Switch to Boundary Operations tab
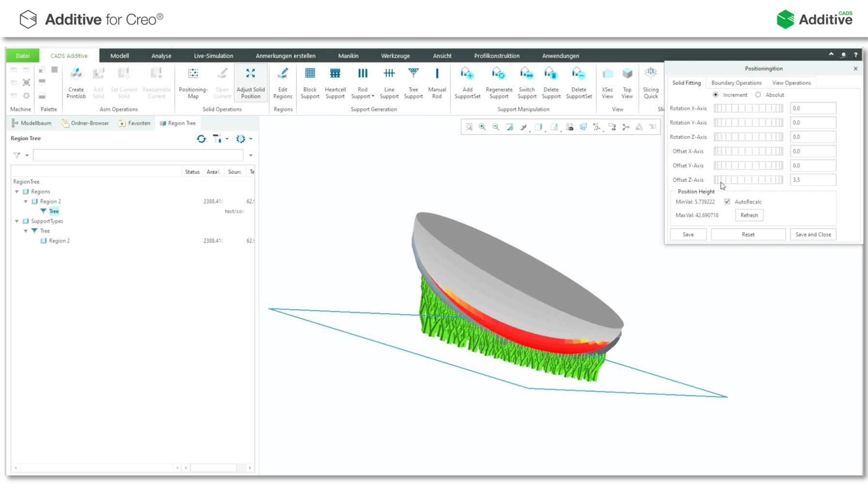Image resolution: width=868 pixels, height=488 pixels. (736, 83)
